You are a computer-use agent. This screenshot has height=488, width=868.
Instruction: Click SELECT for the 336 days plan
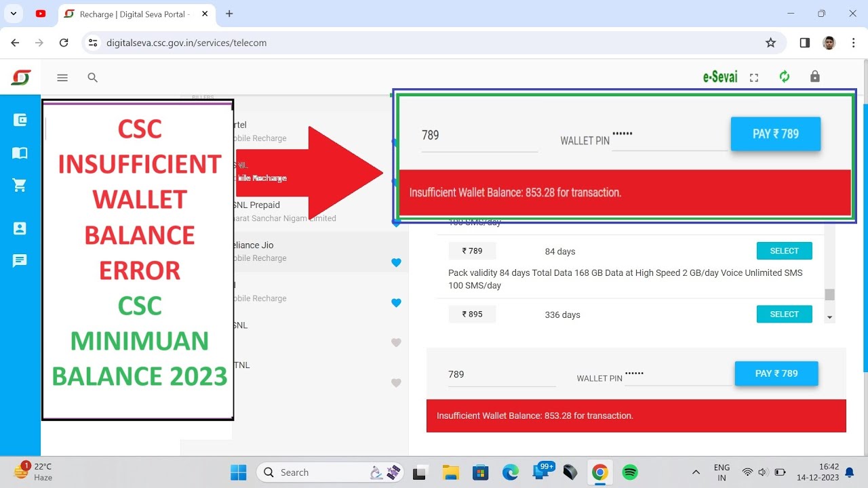click(x=784, y=314)
